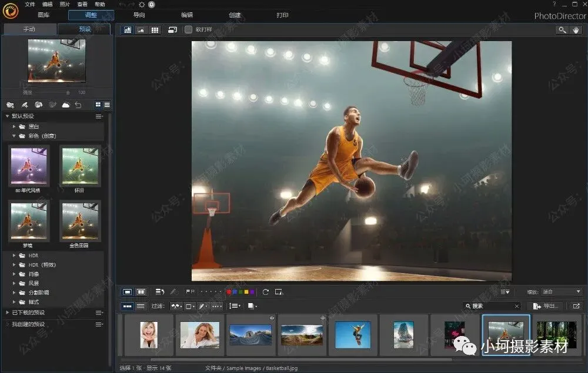588x373 pixels.
Task: Select the red color label swatch
Action: pyautogui.click(x=229, y=292)
